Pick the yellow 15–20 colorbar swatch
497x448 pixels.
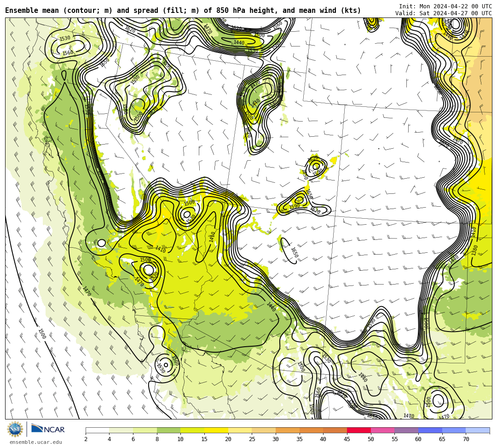(x=216, y=430)
